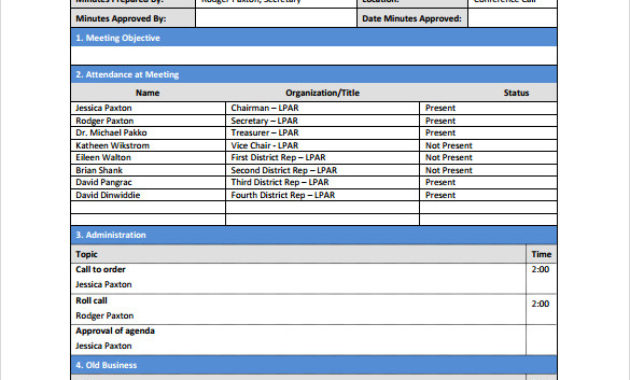
Task: Select the '3. Administration' heading
Action: [x=110, y=235]
